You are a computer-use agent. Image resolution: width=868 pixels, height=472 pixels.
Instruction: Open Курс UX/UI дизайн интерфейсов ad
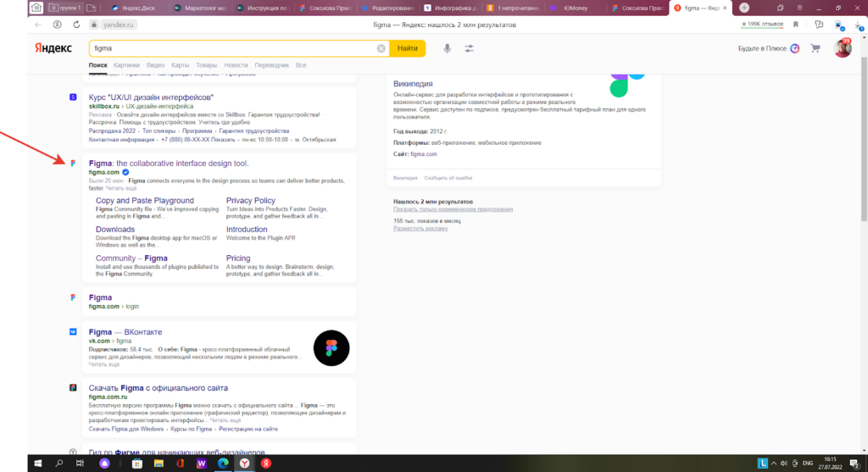pos(151,97)
